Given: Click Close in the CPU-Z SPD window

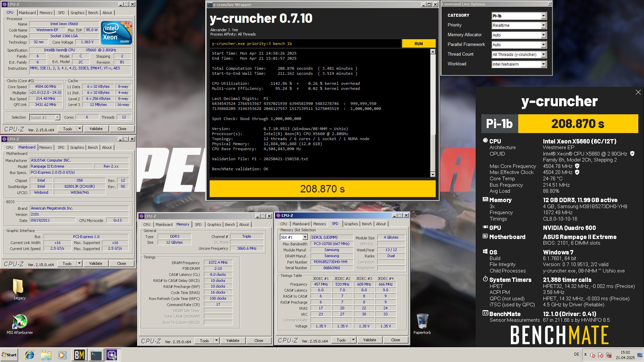Looking at the screenshot, I should 395,340.
